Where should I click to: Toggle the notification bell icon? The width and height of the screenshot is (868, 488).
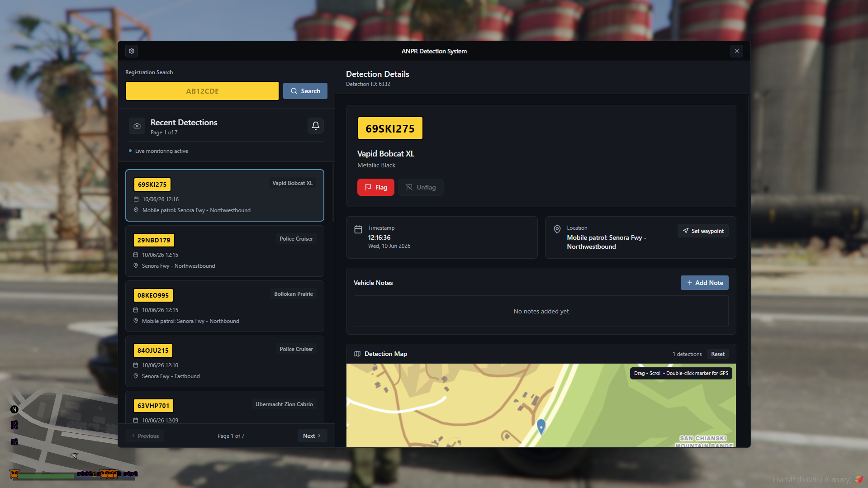point(316,126)
